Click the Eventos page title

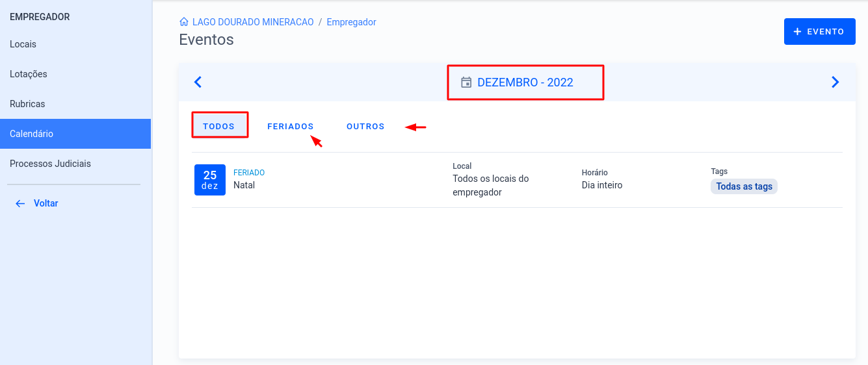206,40
